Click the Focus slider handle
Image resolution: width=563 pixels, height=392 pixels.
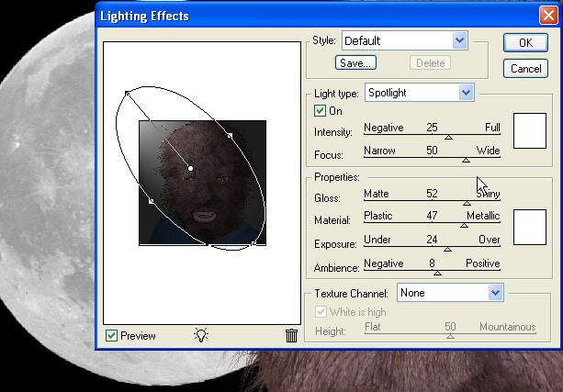(x=466, y=160)
